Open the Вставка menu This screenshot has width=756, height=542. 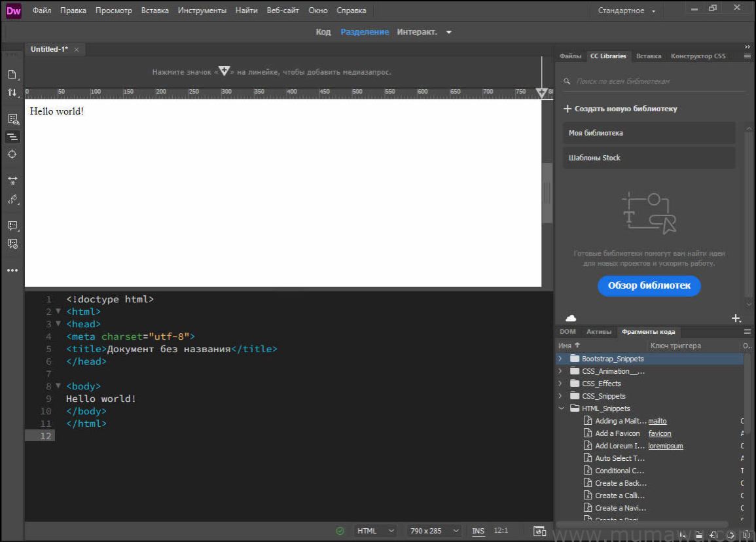pos(154,10)
